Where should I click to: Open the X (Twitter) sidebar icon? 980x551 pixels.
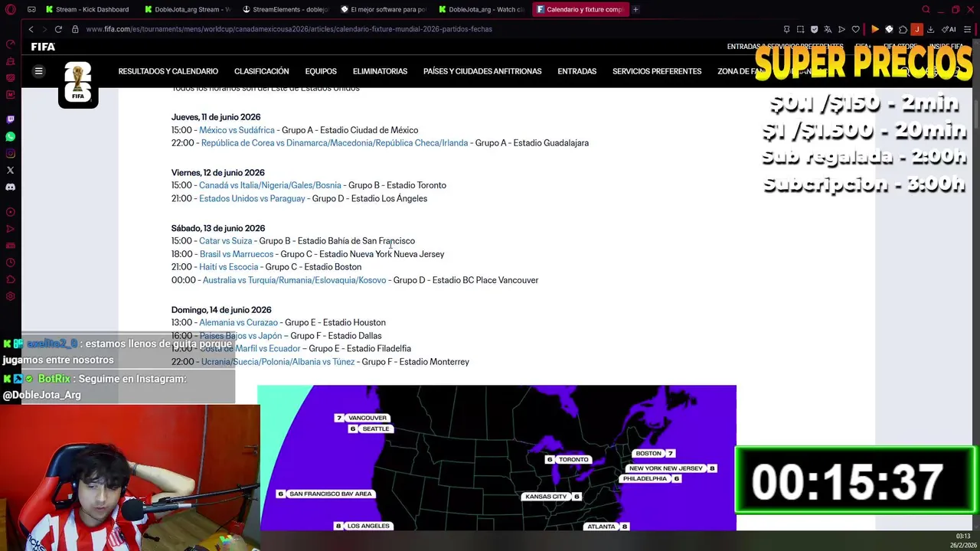[x=10, y=170]
